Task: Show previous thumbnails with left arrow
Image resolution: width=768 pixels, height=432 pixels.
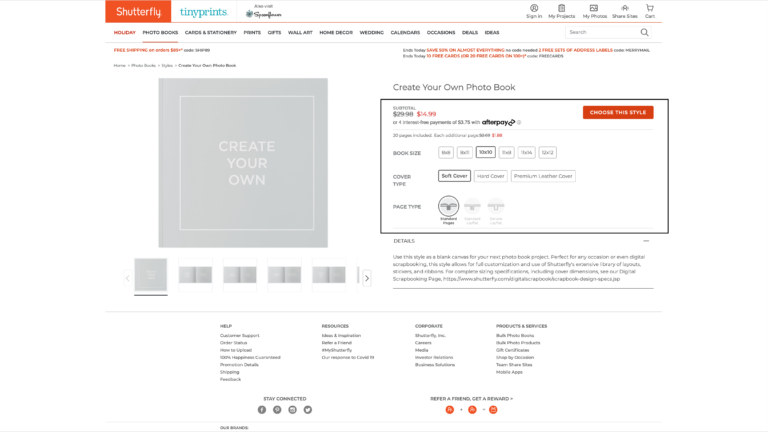Action: tap(127, 278)
